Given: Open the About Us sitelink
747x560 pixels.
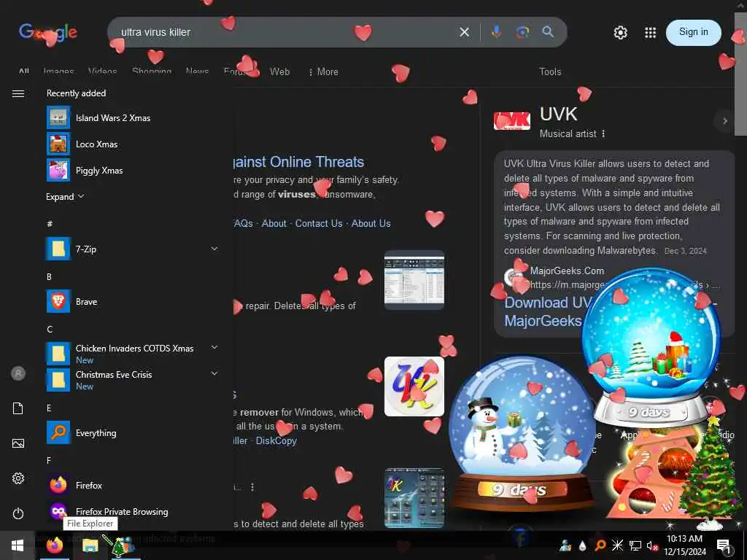Looking at the screenshot, I should tap(371, 223).
